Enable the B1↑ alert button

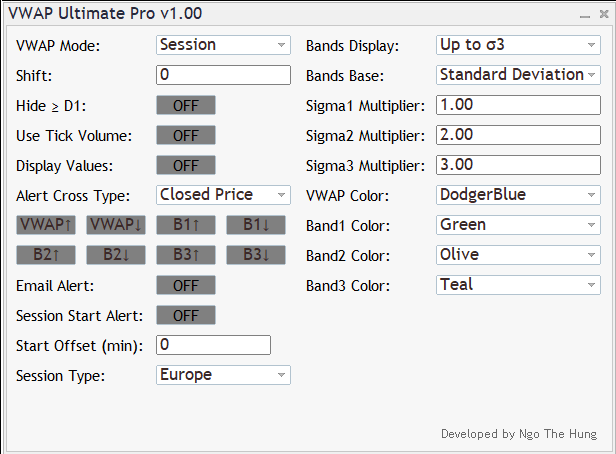coord(186,225)
